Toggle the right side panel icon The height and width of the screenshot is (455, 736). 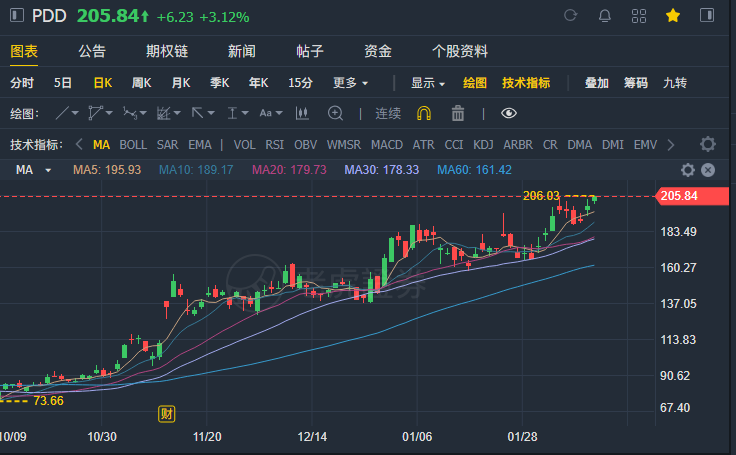tap(707, 15)
